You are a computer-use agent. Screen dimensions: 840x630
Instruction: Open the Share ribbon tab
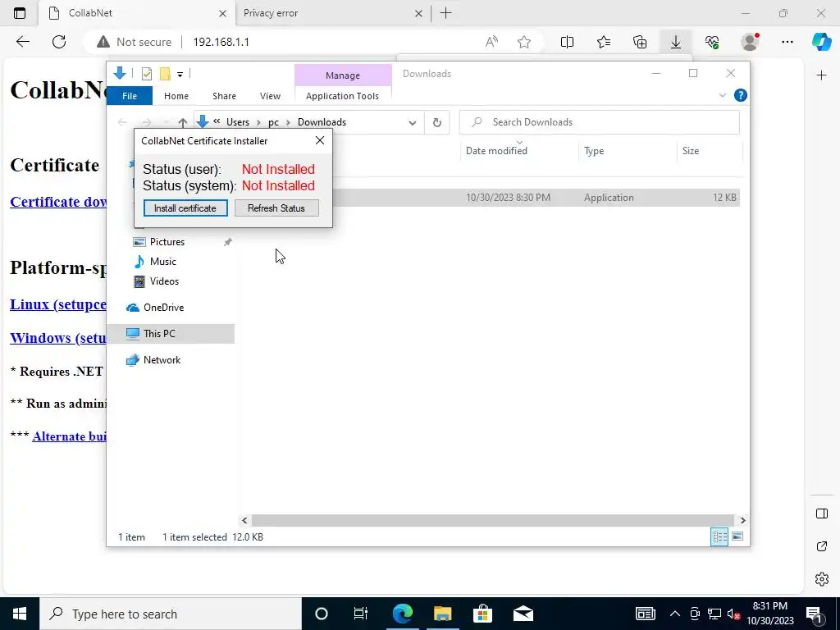coord(224,96)
